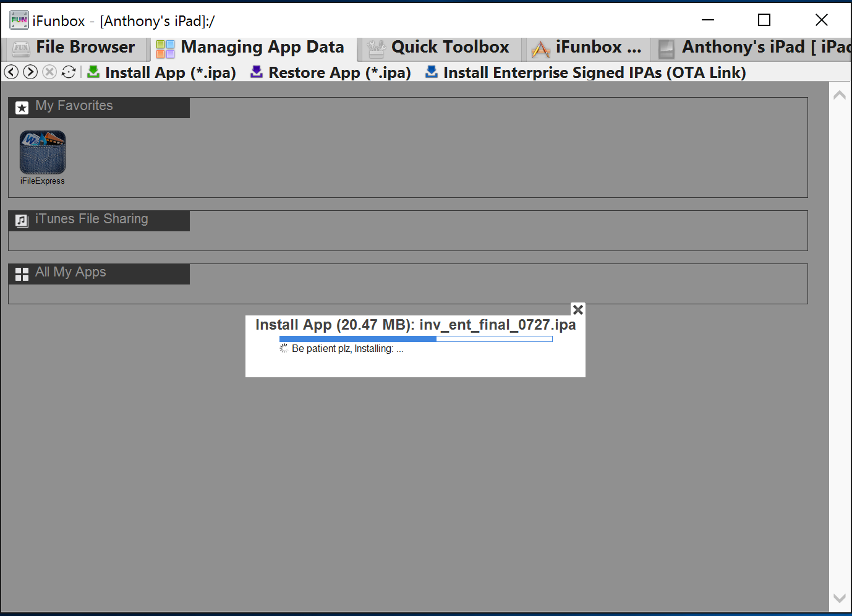
Task: Click the install dialog title with inv_ent_final_0727.ipa
Action: click(x=415, y=325)
